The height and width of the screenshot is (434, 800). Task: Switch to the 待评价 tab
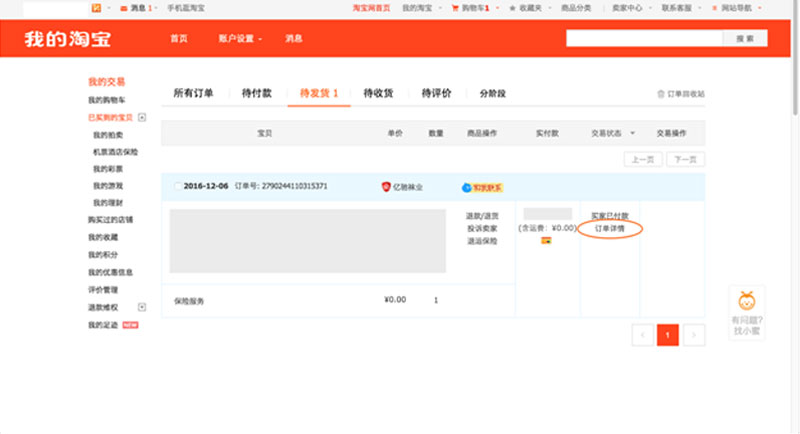coord(436,93)
